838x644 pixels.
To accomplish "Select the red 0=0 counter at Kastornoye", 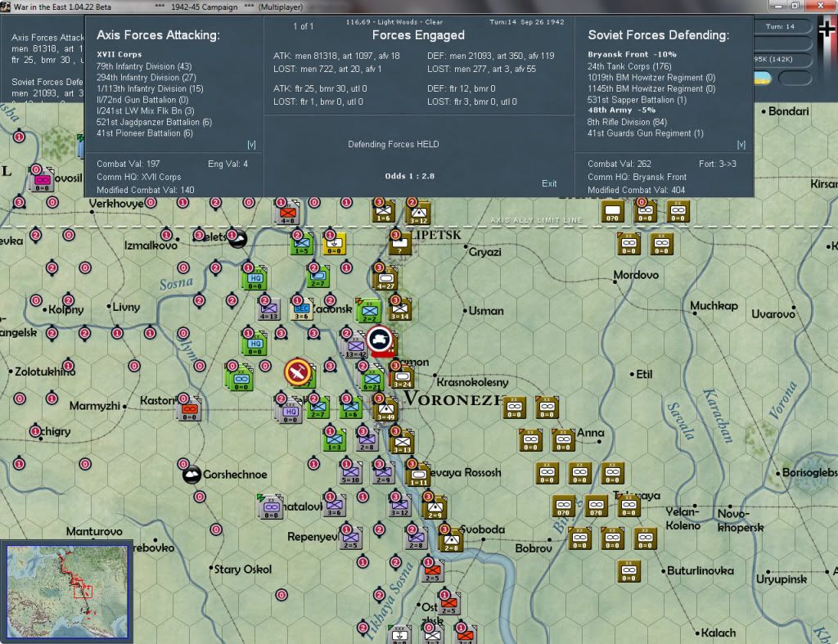I will tap(189, 409).
